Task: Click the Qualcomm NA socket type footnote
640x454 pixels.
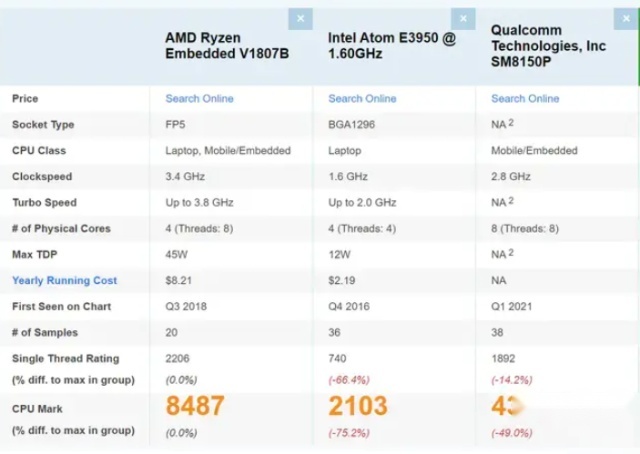Action: (x=511, y=122)
